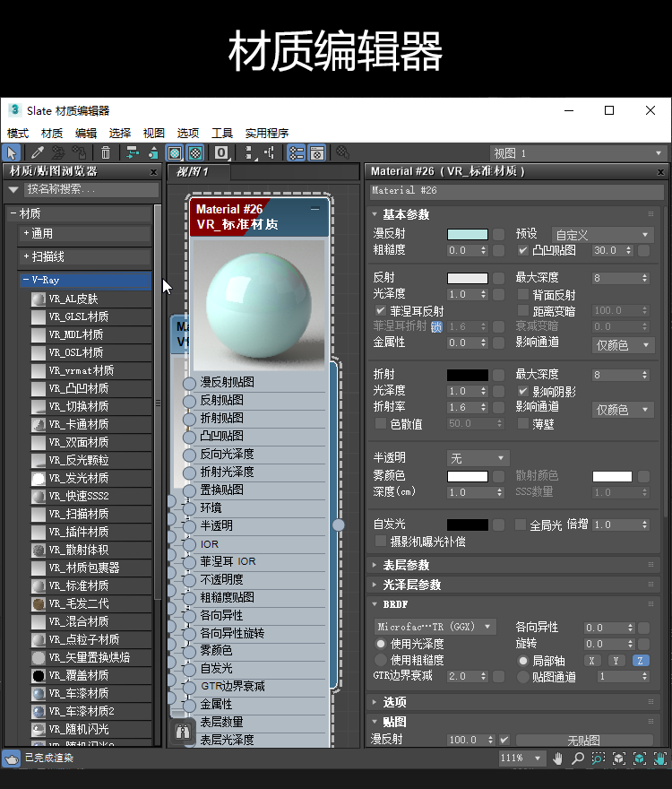The image size is (672, 789).
Task: Close the material/map browser panel
Action: pos(153,172)
